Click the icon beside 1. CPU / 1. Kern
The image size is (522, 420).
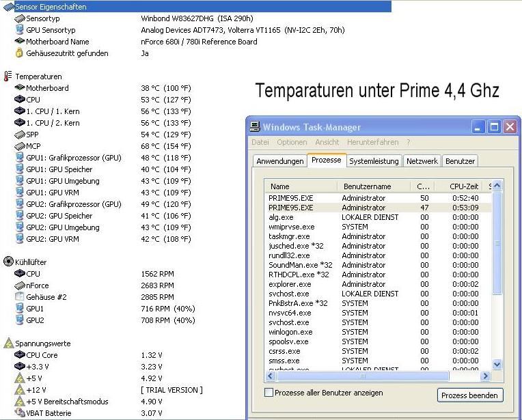[x=20, y=111]
